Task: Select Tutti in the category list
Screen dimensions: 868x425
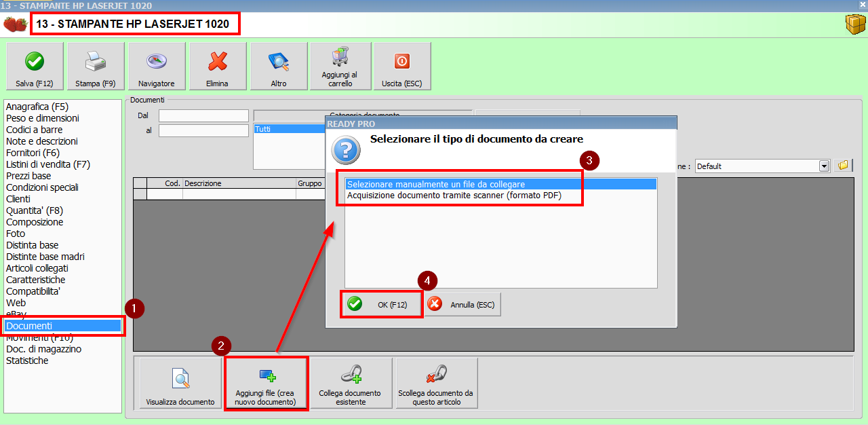Action: point(290,129)
